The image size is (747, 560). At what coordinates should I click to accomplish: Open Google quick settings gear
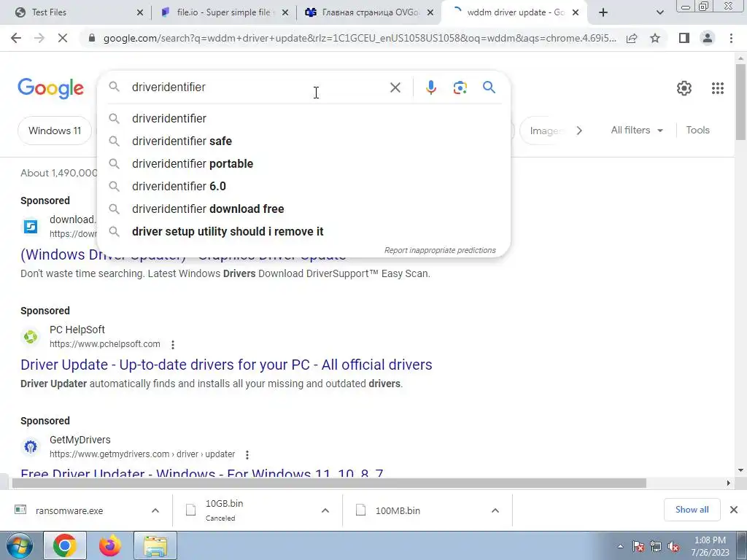tap(684, 88)
